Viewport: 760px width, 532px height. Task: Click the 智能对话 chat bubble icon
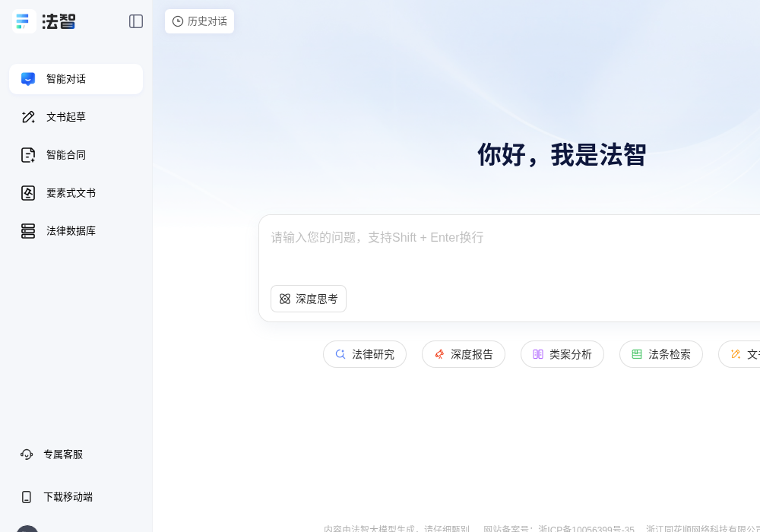tap(28, 79)
